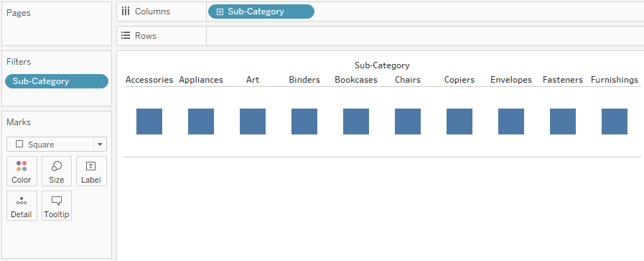Open the Label marks card
Viewport: 644px width, 261px height.
pyautogui.click(x=90, y=171)
